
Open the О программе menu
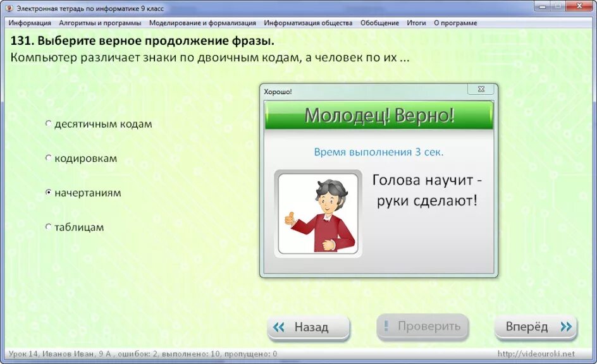point(455,23)
